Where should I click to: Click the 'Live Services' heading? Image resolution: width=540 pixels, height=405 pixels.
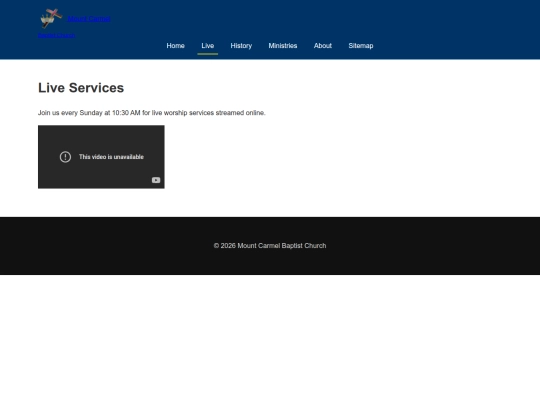click(81, 88)
